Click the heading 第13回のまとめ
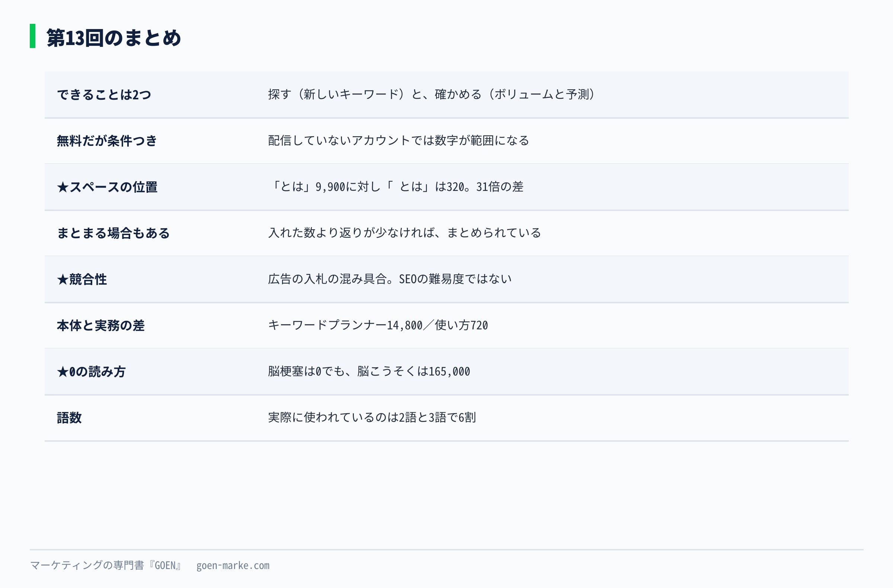 click(114, 38)
